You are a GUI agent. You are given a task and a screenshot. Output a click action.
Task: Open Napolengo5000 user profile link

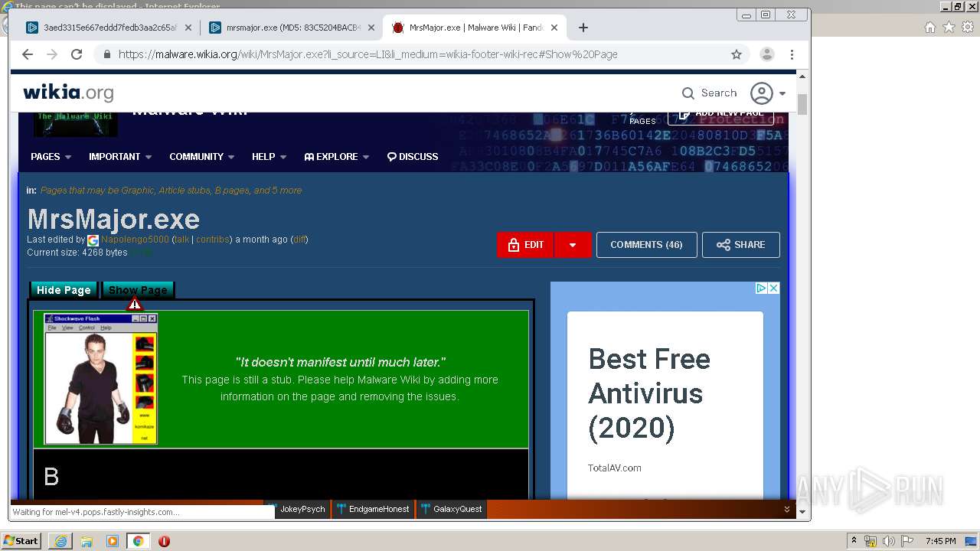point(135,240)
